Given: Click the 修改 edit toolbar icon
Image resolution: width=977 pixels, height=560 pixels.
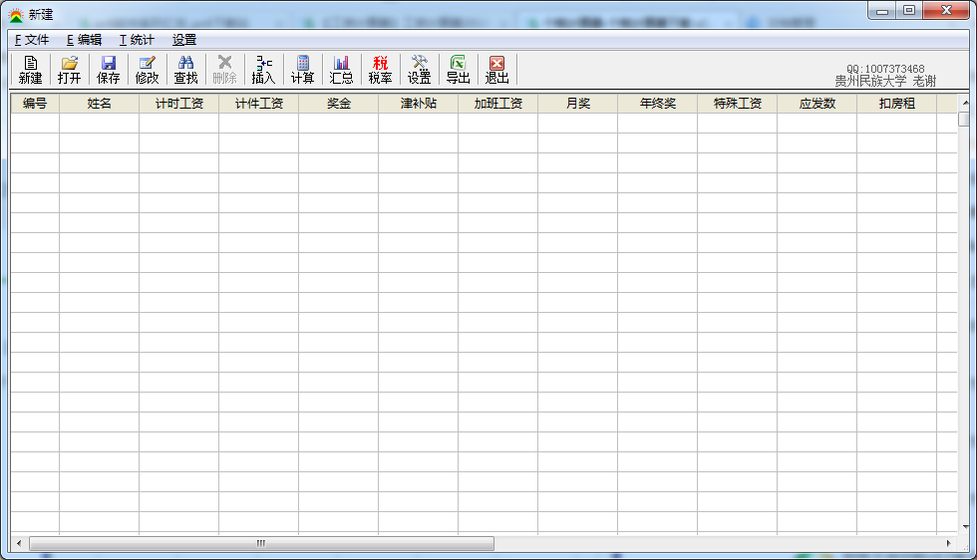Looking at the screenshot, I should [x=148, y=70].
